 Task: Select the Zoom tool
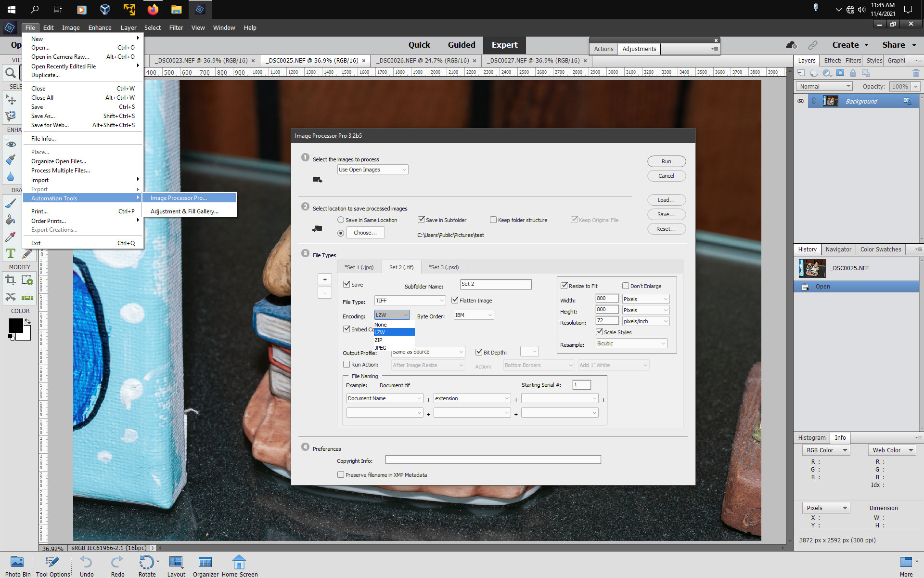[x=10, y=73]
